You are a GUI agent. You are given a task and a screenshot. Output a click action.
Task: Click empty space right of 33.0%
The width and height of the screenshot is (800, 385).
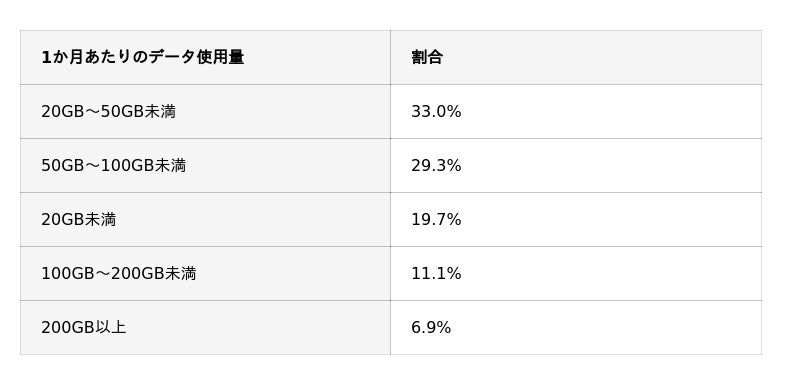pyautogui.click(x=612, y=112)
